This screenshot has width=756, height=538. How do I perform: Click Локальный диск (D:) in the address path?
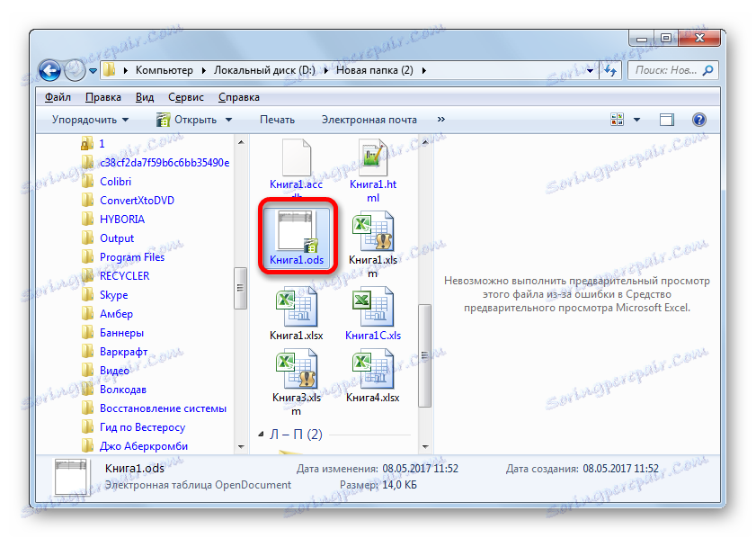(264, 70)
